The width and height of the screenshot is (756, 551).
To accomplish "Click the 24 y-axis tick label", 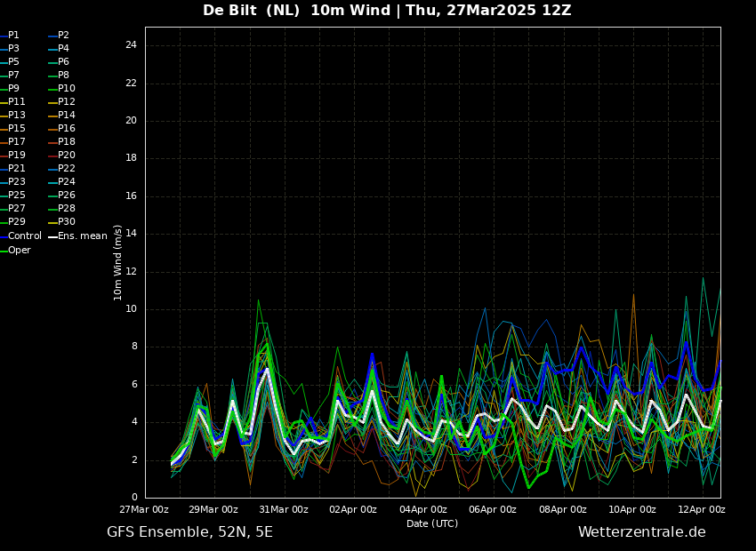I will click(x=131, y=45).
